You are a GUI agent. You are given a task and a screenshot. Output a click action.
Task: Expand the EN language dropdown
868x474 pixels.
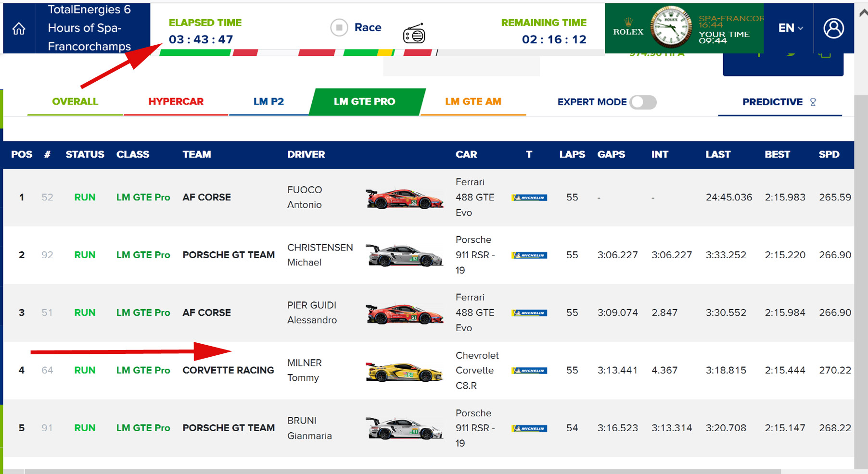click(791, 28)
